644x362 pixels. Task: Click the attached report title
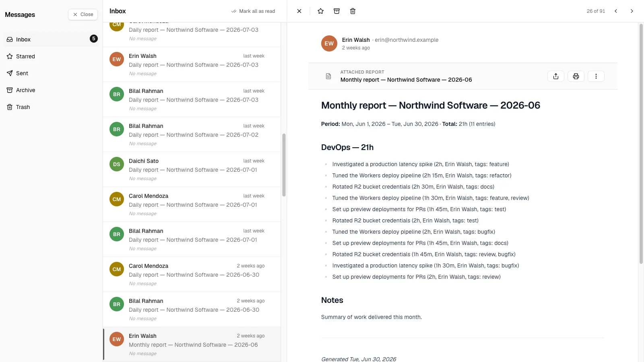coord(406,80)
